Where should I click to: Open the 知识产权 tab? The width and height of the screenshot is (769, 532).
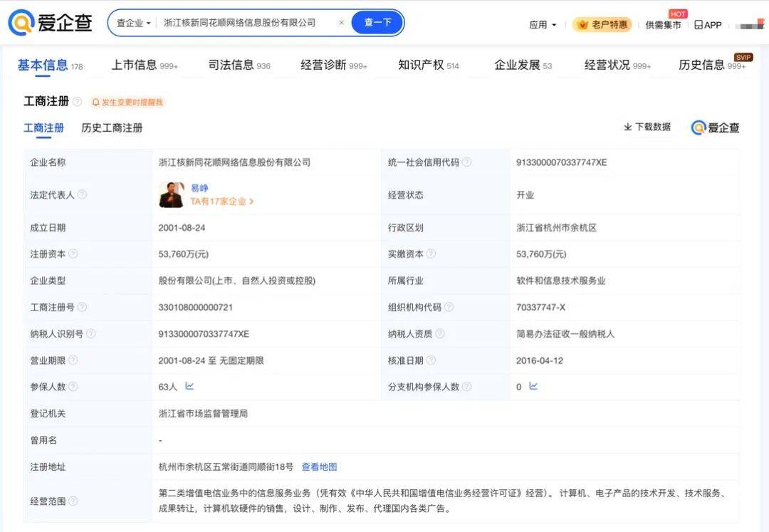(420, 64)
